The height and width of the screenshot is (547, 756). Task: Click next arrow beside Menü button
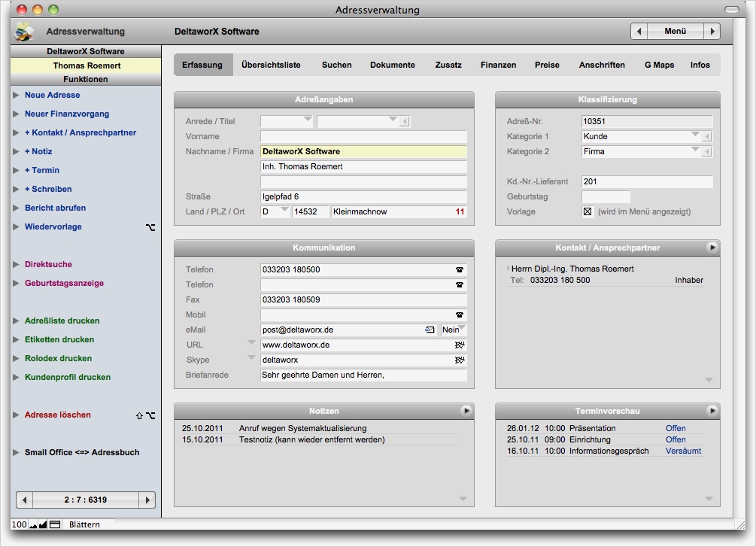pos(712,31)
